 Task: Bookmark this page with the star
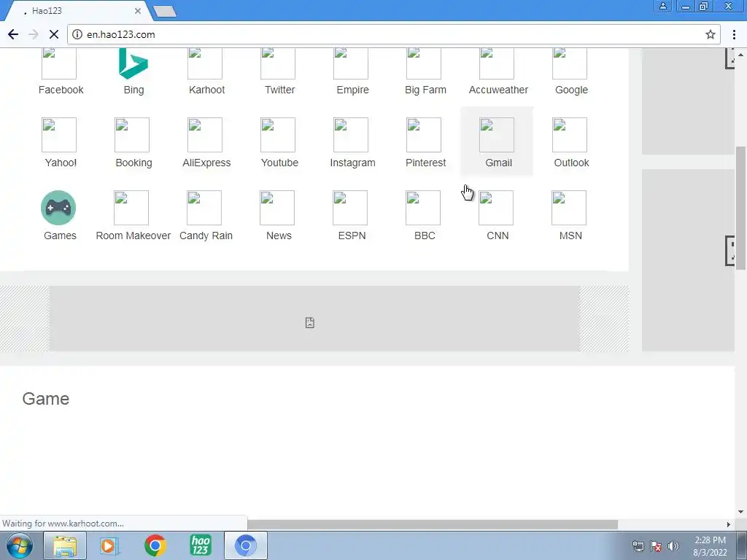click(x=711, y=34)
